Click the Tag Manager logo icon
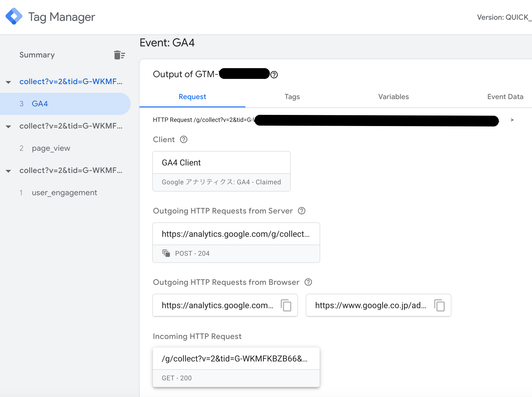Viewport: 532px width, 397px height. click(x=14, y=16)
